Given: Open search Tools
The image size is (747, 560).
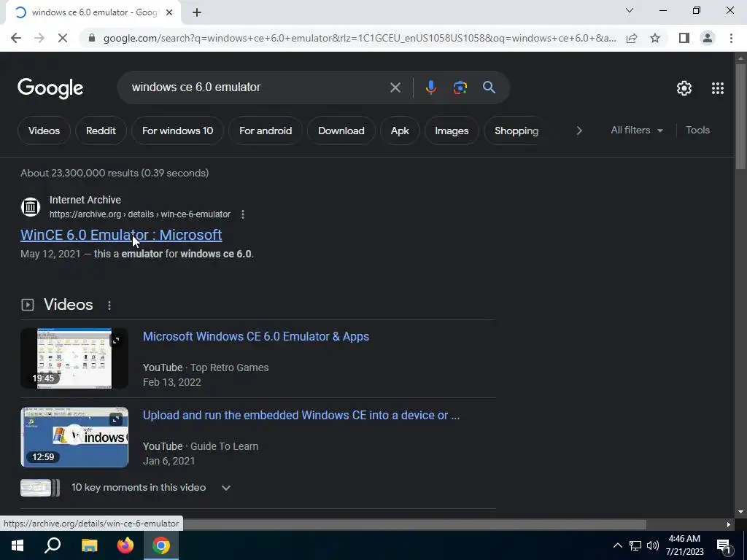Looking at the screenshot, I should point(697,130).
